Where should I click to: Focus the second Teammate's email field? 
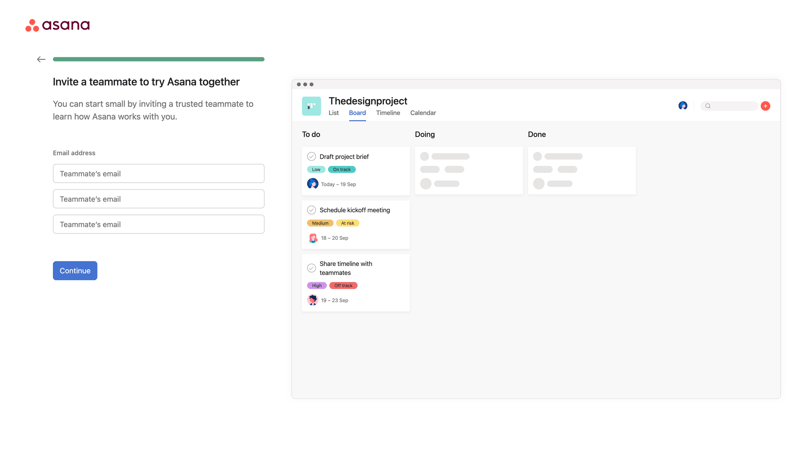pyautogui.click(x=159, y=199)
